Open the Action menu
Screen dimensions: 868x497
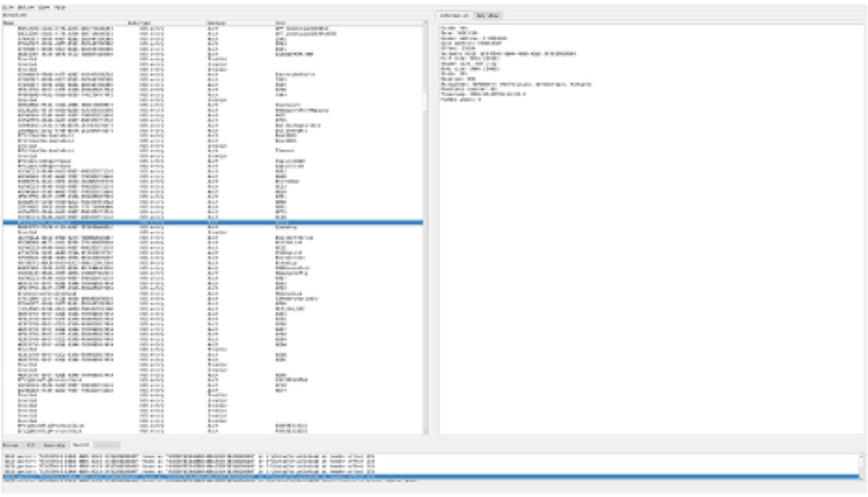click(27, 7)
